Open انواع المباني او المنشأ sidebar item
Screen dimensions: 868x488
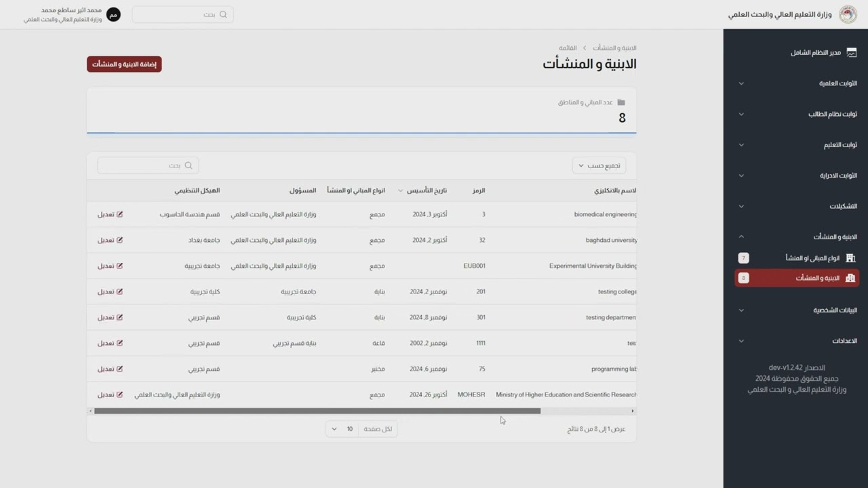click(x=797, y=258)
